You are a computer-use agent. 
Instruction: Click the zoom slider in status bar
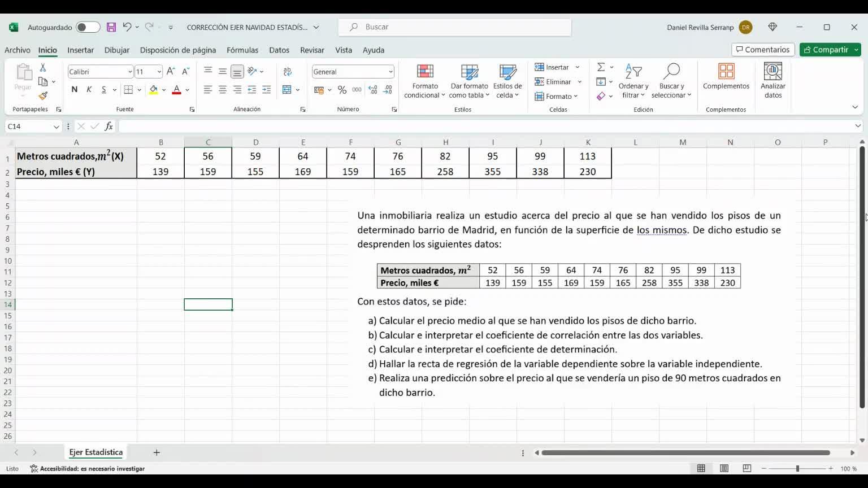pyautogui.click(x=797, y=469)
